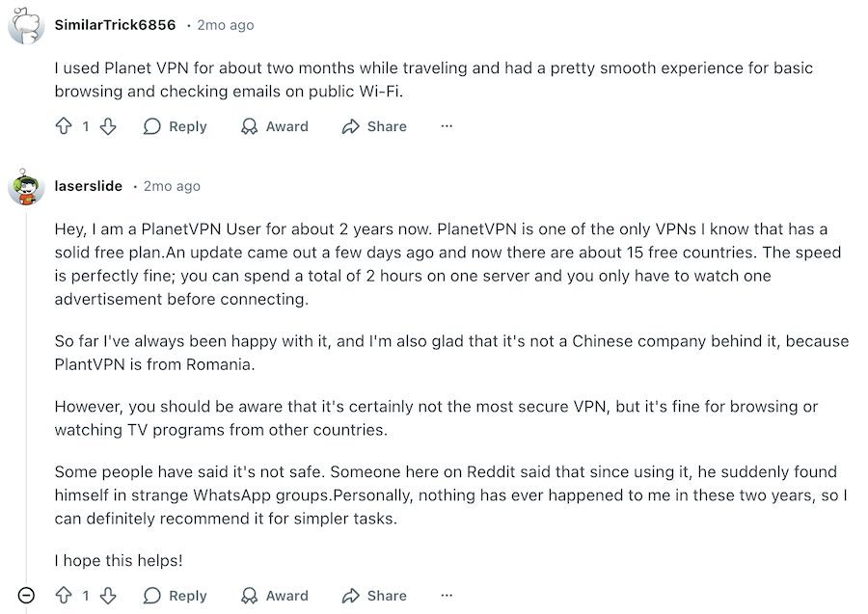Open more options on laserslide's comment
Viewport: 868px width, 614px height.
(447, 596)
